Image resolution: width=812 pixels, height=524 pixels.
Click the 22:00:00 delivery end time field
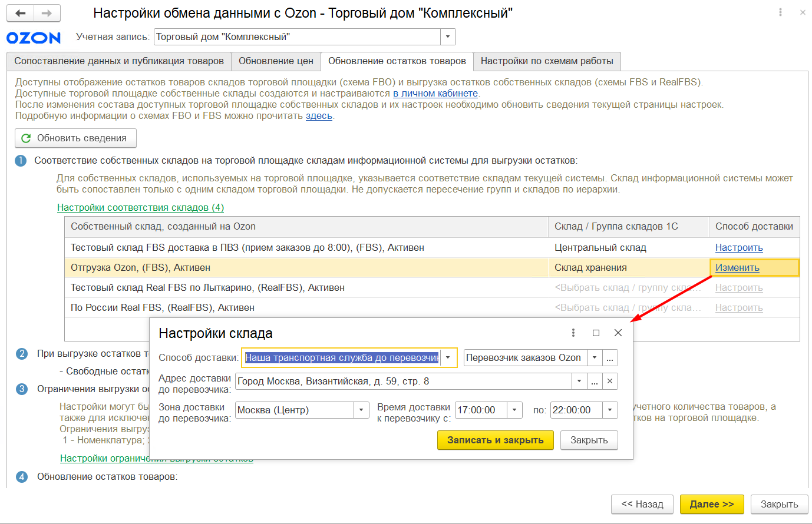(x=576, y=410)
